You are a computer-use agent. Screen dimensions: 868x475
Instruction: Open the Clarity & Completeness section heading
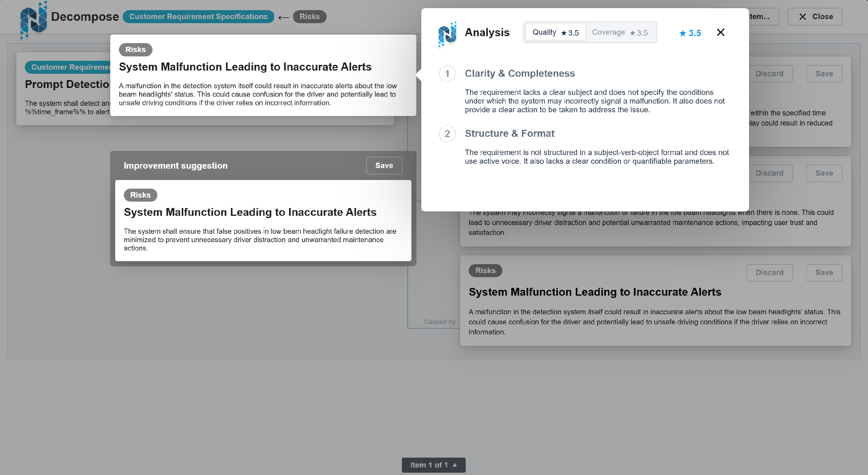click(x=520, y=73)
